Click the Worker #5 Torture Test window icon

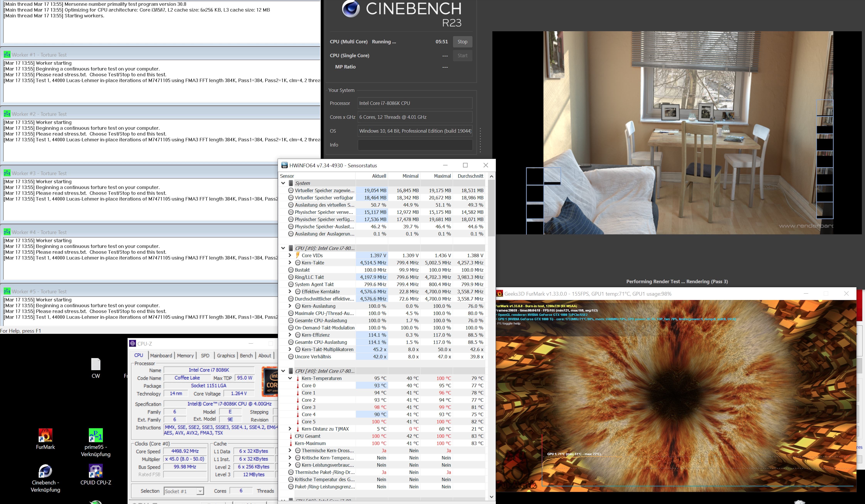point(7,291)
